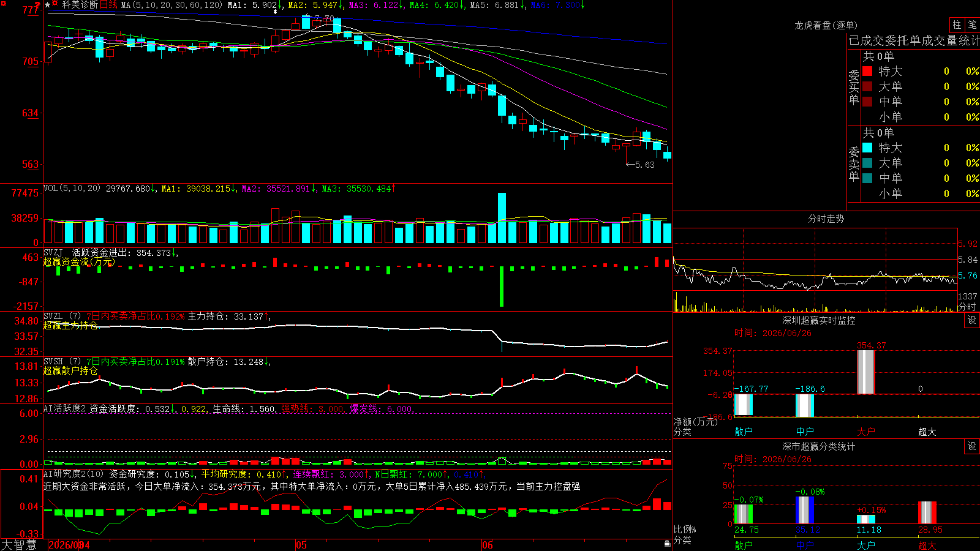Viewport: 980px width, 551px height.
Task: Click the 日线 period label
Action: tap(108, 5)
